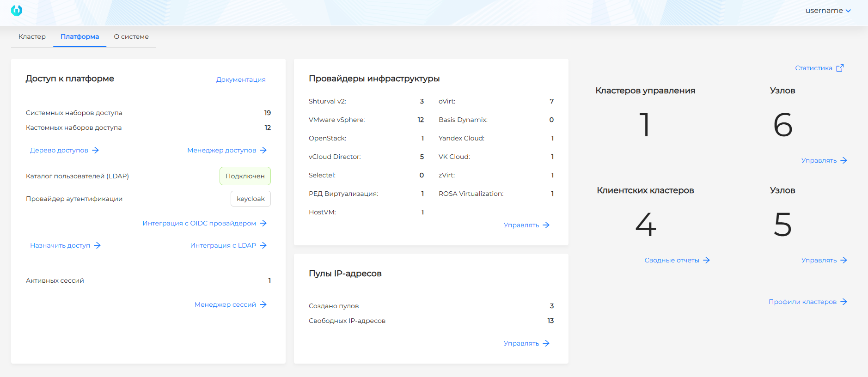Click Провайдер аутентификации label

click(74, 199)
